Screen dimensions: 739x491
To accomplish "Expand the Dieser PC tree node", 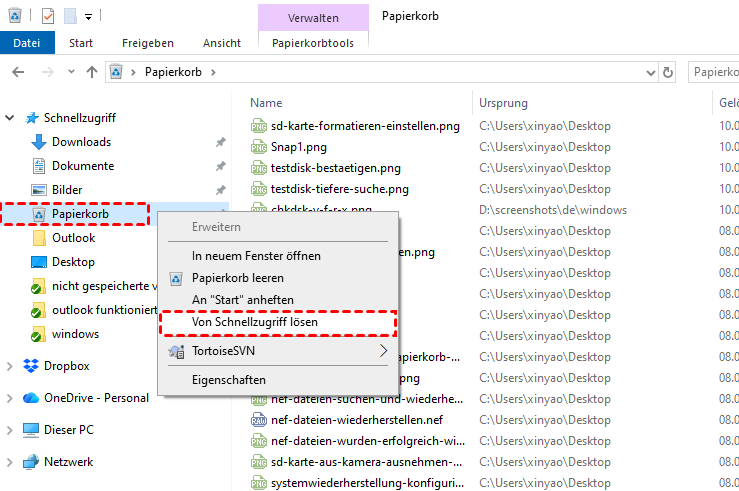I will (10, 430).
